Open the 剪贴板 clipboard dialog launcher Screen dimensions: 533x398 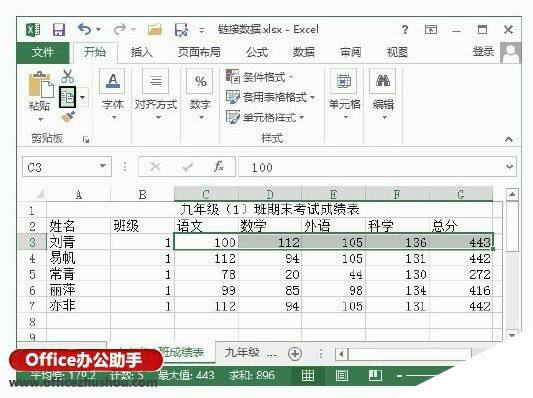pyautogui.click(x=86, y=139)
